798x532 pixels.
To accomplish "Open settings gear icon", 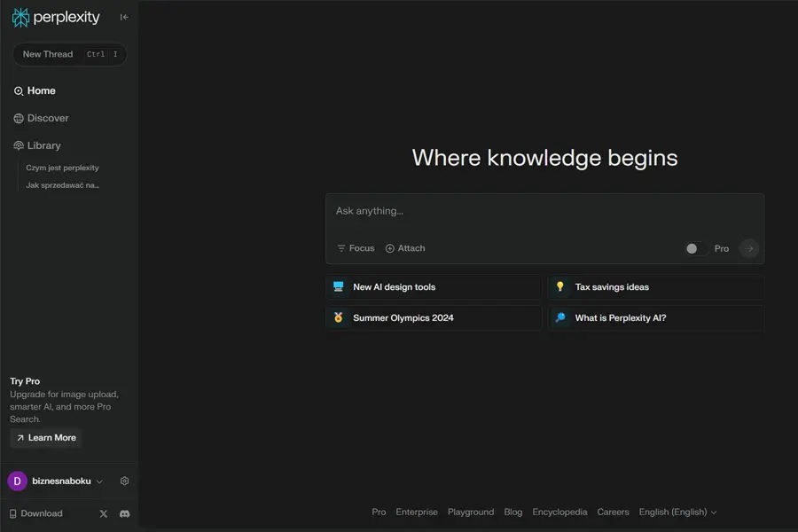I will (x=125, y=481).
